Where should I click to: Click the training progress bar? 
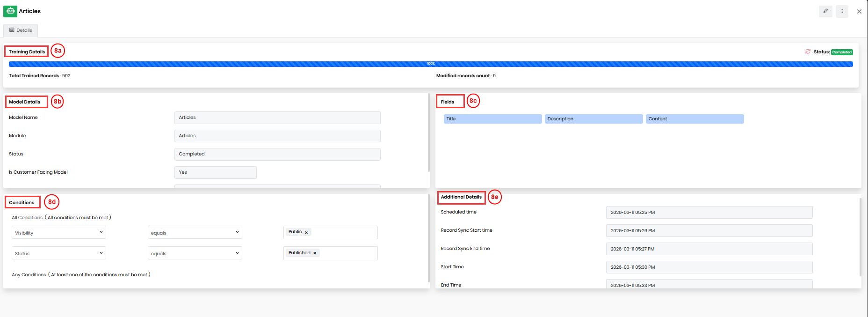tap(430, 64)
